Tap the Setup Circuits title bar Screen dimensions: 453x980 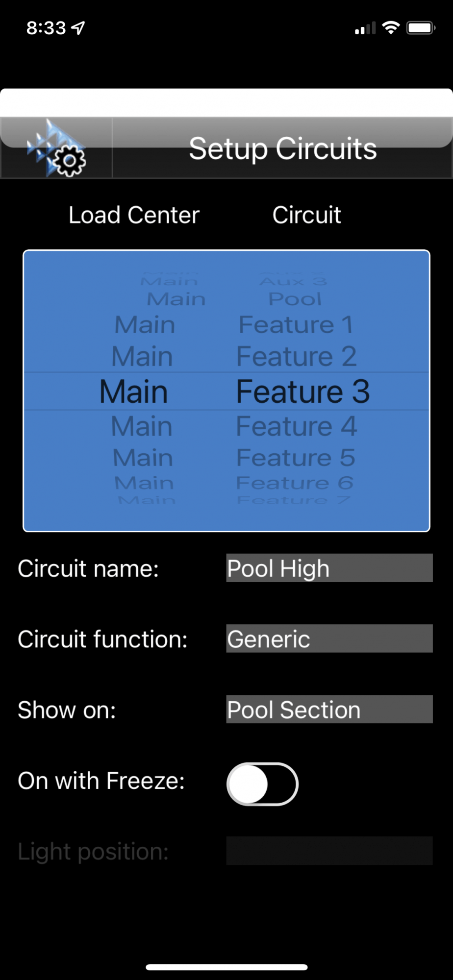(282, 148)
